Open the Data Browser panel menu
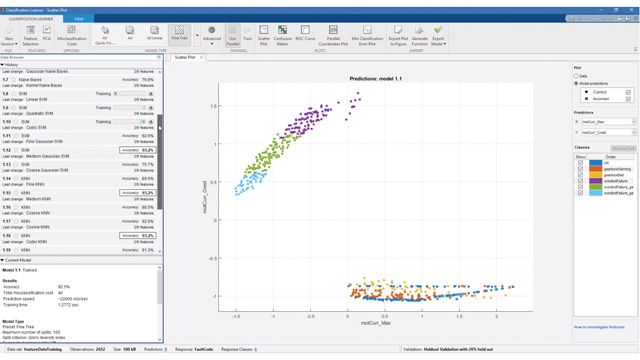The image size is (640, 360). tap(159, 58)
